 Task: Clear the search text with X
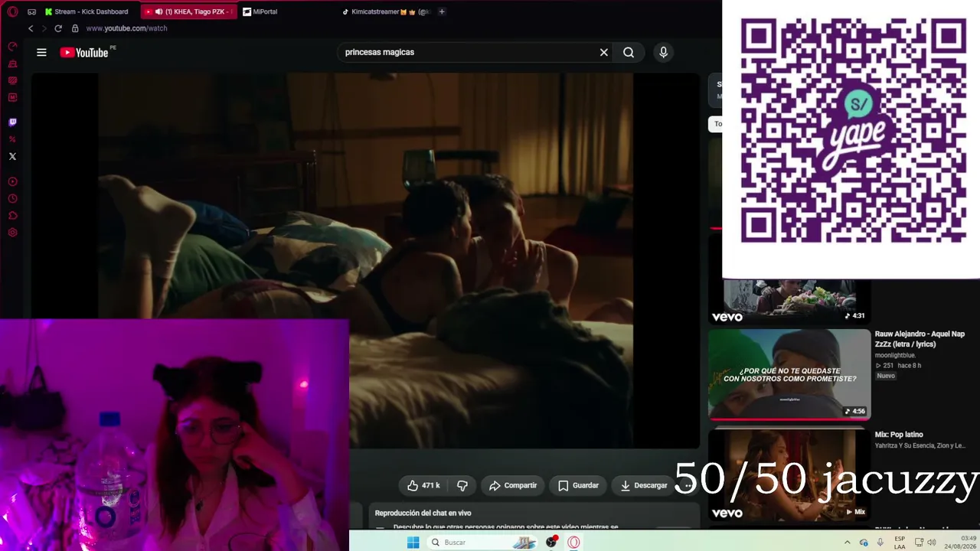coord(604,52)
